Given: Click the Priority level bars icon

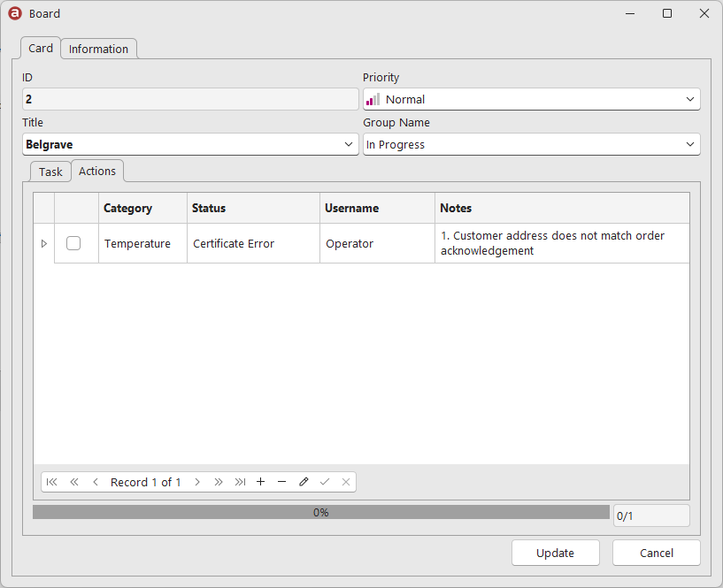Looking at the screenshot, I should [373, 99].
